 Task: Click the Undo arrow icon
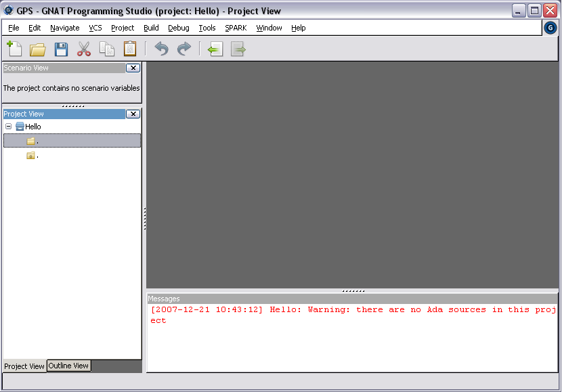(161, 49)
